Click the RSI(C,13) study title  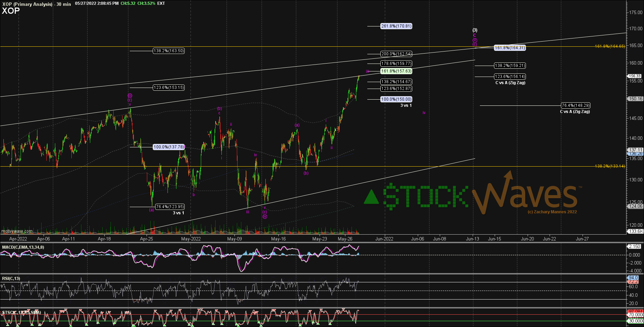[x=11, y=279]
